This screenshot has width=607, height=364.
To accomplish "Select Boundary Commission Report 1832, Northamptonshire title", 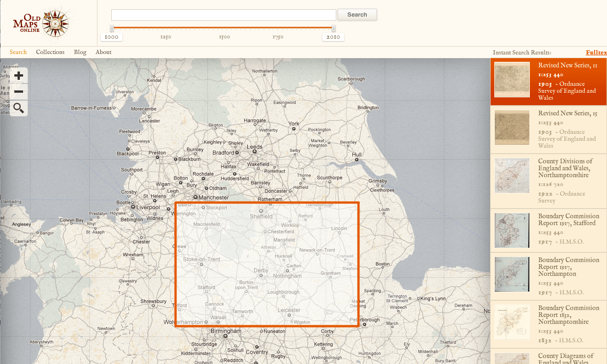I will tap(569, 315).
